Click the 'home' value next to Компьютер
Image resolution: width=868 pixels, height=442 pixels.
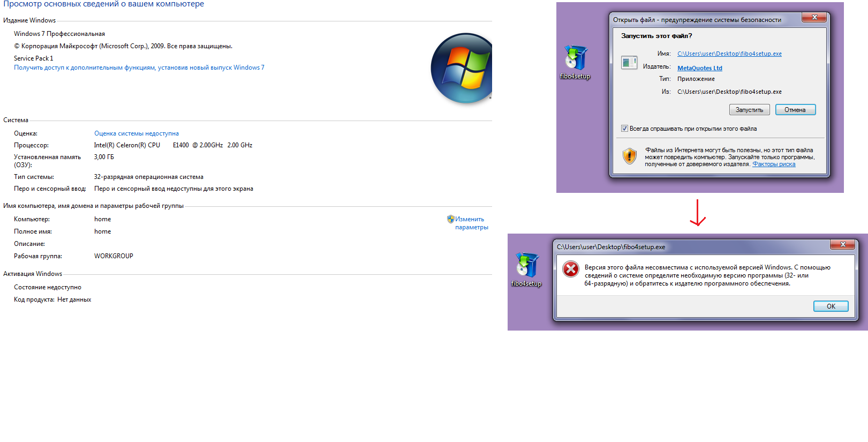pos(103,219)
